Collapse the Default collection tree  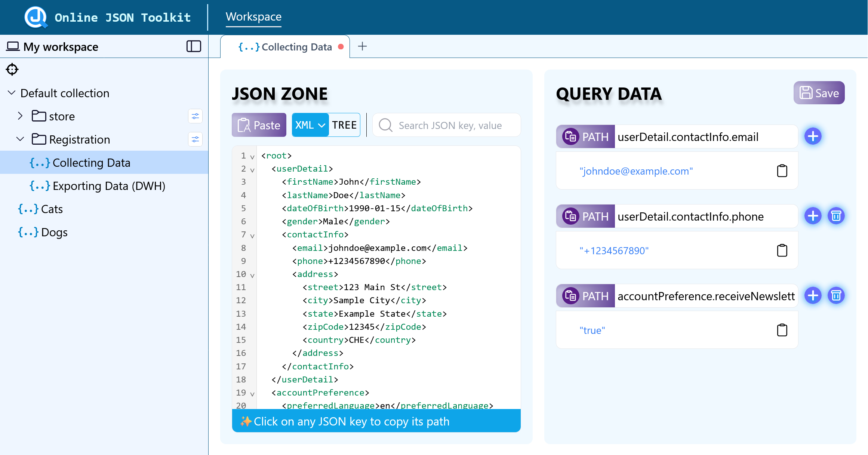pyautogui.click(x=12, y=93)
